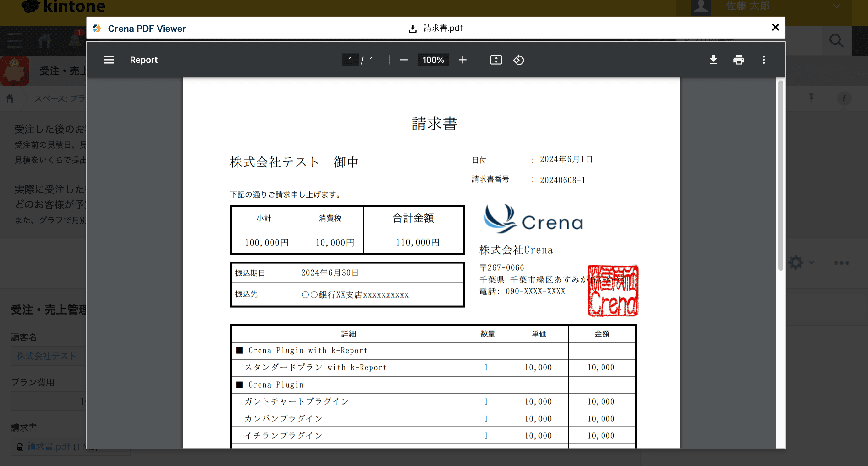
Task: Click the postal code 〒267-0066
Action: (502, 268)
